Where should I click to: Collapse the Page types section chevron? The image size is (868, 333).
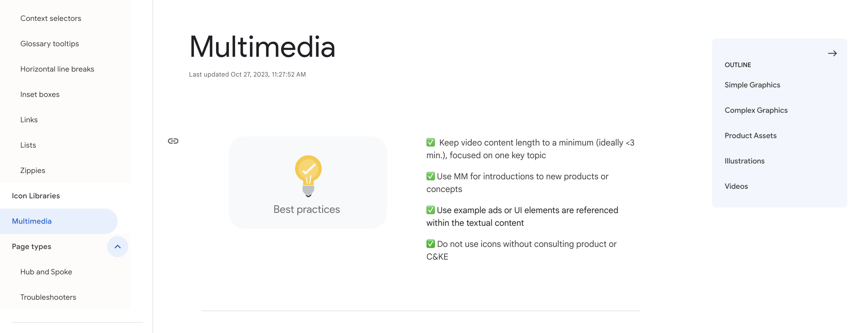pos(118,246)
